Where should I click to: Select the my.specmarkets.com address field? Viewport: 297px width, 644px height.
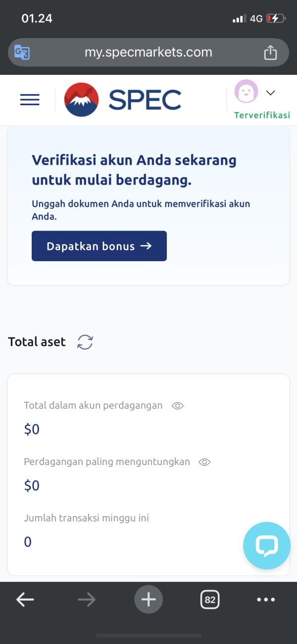pyautogui.click(x=148, y=52)
